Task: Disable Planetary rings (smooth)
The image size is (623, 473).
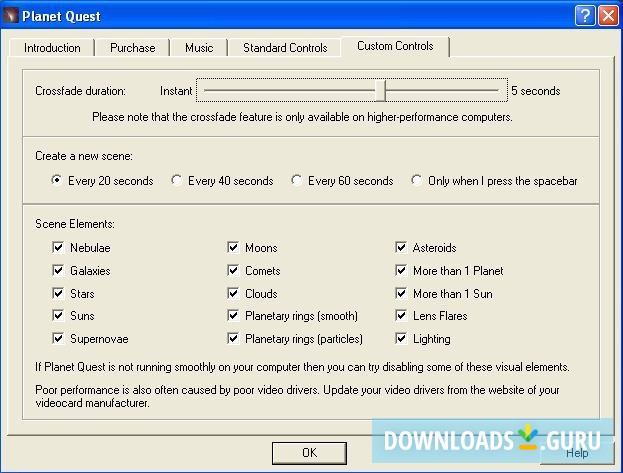Action: [x=233, y=316]
